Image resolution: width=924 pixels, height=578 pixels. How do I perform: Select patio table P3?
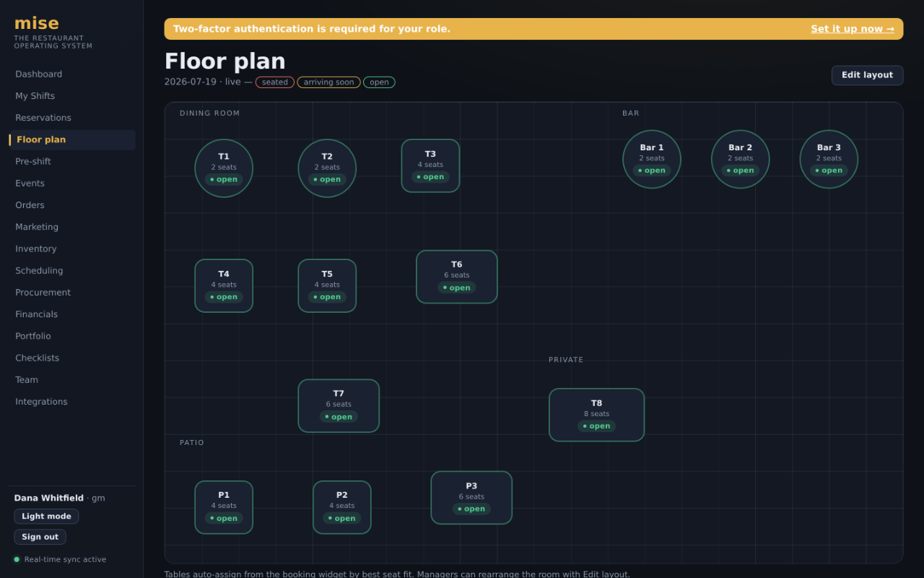[471, 498]
